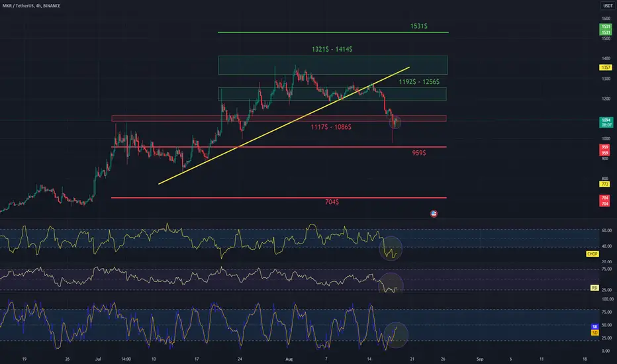Select the '704$' chart text label

332,202
